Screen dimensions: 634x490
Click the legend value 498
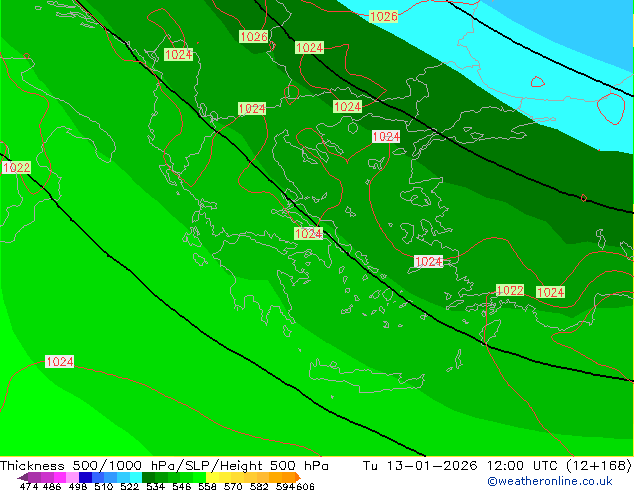pos(78,486)
